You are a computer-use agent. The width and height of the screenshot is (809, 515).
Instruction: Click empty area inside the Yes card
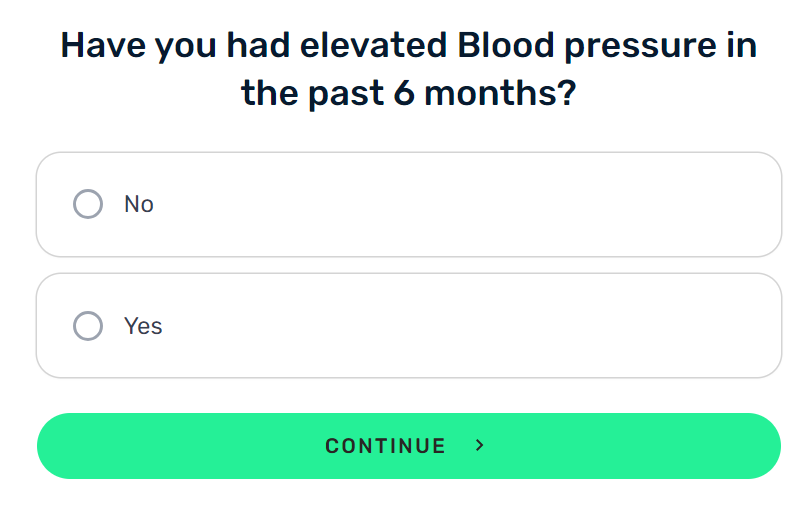pyautogui.click(x=464, y=326)
